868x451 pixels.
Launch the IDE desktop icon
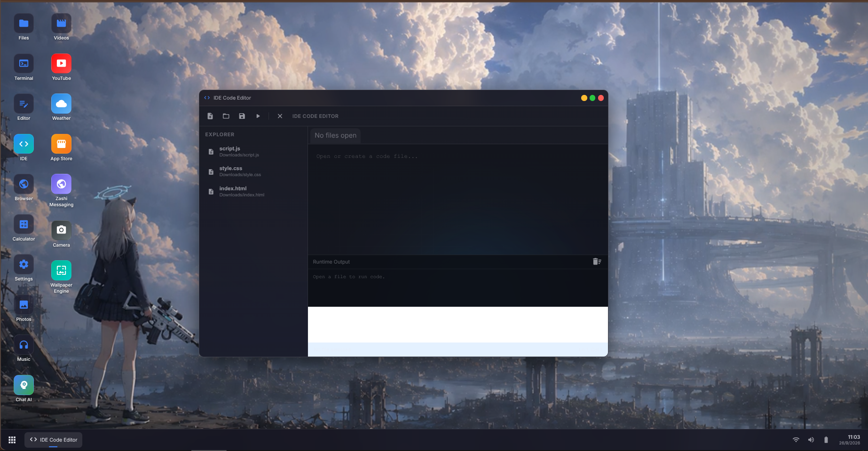(x=24, y=148)
